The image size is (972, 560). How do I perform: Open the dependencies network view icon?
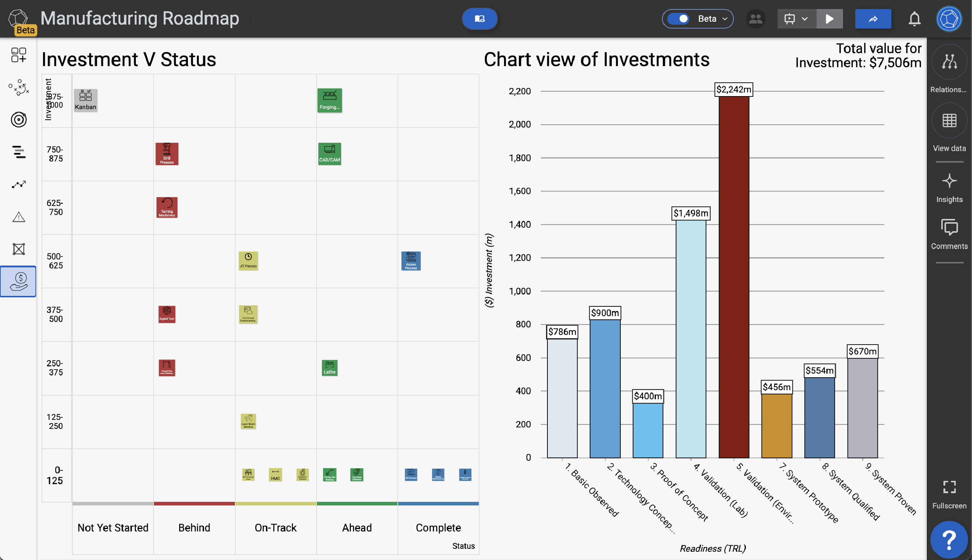point(18,249)
